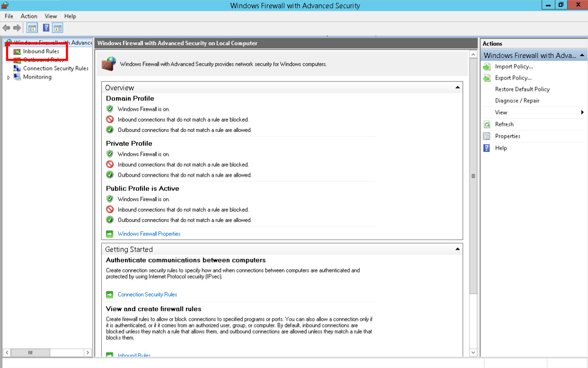This screenshot has width=588, height=368.
Task: Click the Properties icon in Actions pane
Action: 487,136
